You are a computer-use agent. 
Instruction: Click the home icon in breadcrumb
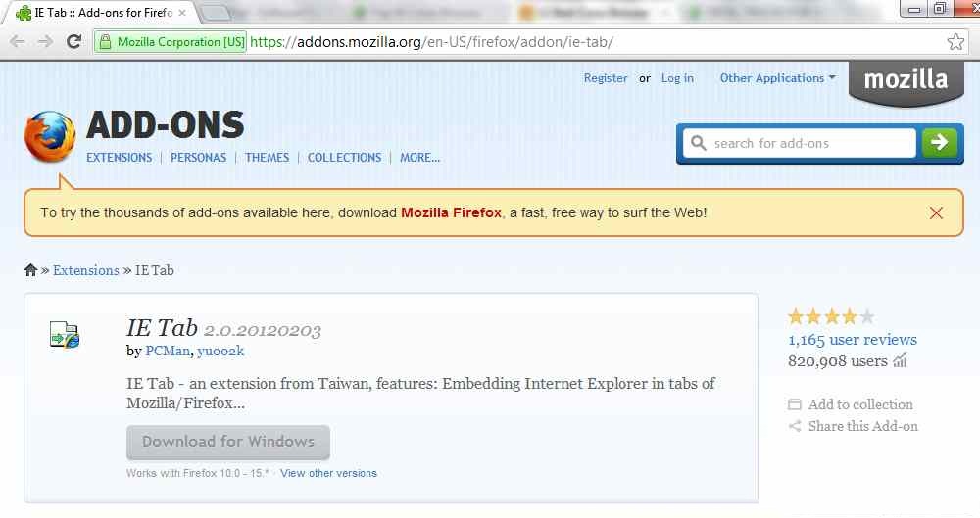coord(30,270)
